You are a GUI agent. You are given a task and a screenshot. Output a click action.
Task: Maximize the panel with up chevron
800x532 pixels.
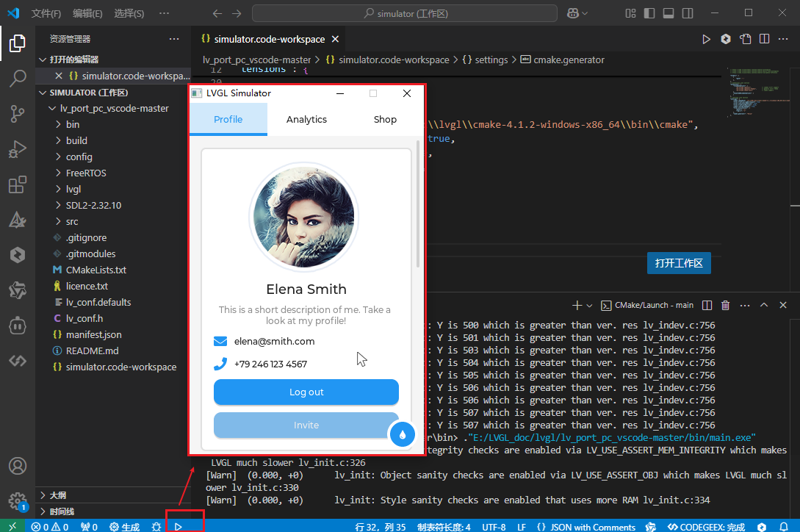(x=764, y=306)
